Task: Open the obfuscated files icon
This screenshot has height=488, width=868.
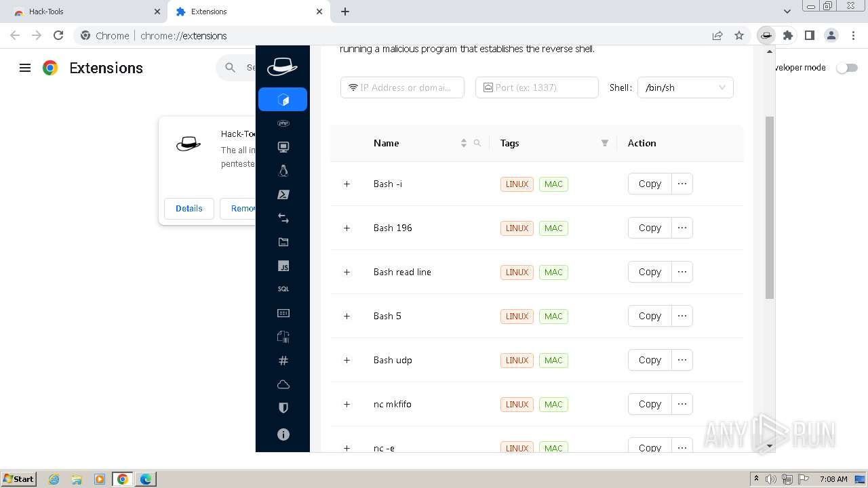Action: click(x=283, y=337)
